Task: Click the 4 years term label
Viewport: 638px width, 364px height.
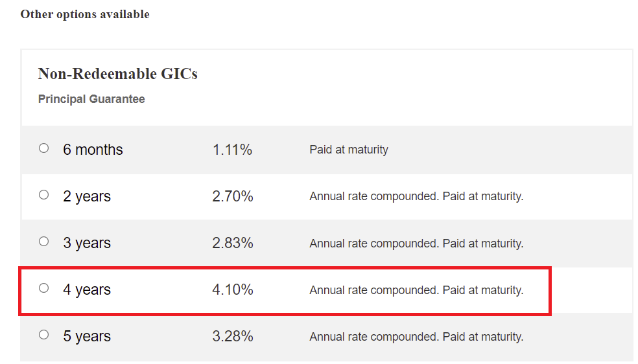Action: [x=87, y=290]
